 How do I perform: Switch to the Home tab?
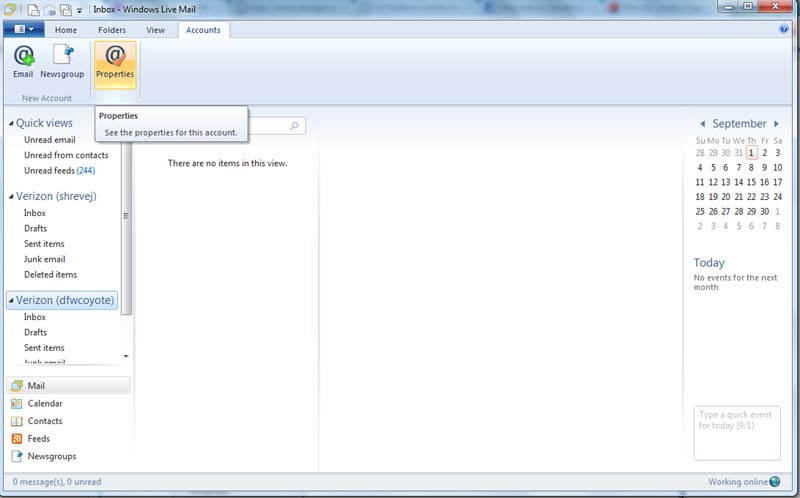66,30
